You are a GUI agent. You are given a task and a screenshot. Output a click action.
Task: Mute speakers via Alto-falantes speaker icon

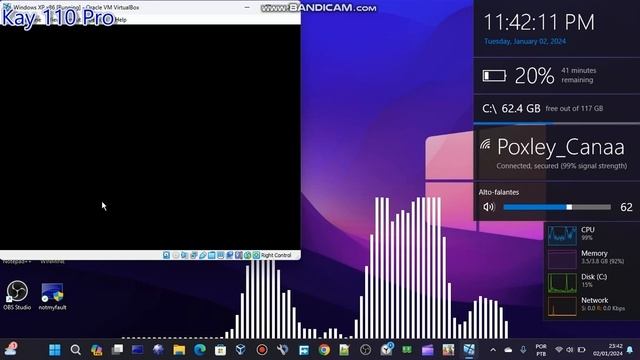click(489, 207)
